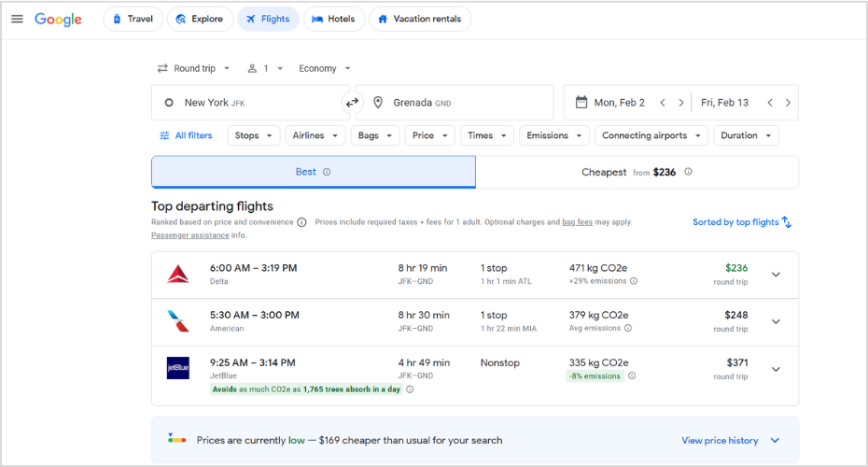The image size is (868, 467).
Task: Open the All filters panel
Action: 186,135
